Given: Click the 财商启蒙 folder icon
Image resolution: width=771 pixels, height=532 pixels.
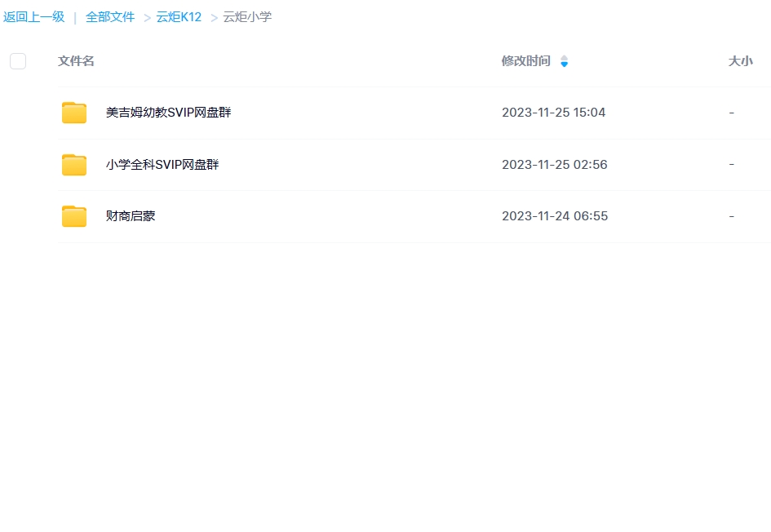Looking at the screenshot, I should click(x=74, y=216).
